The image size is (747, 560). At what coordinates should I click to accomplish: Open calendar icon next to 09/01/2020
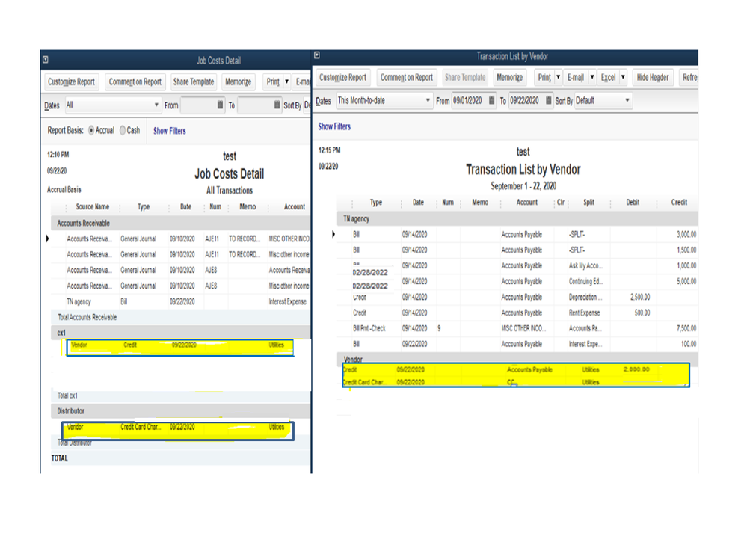(492, 100)
